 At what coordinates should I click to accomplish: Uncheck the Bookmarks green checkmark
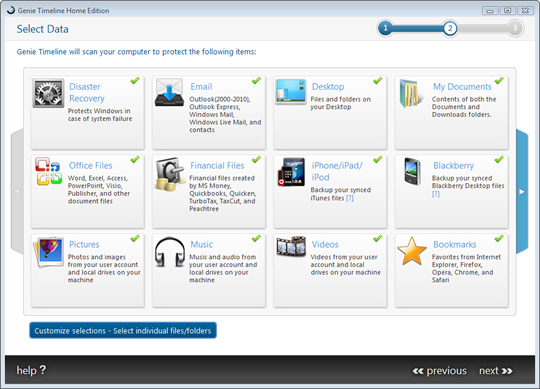click(x=499, y=238)
